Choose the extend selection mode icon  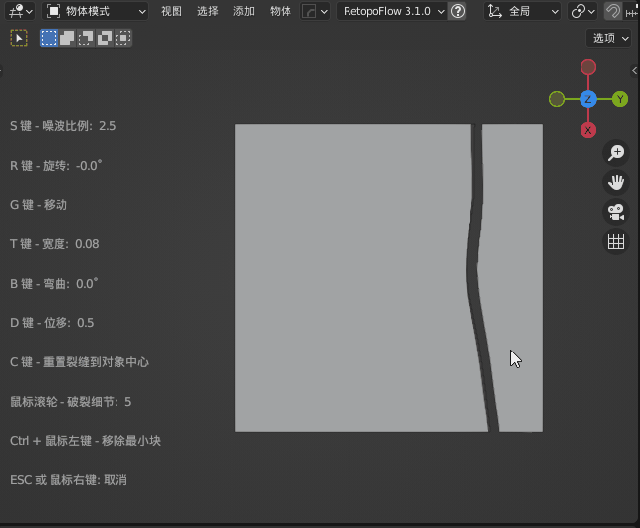click(67, 38)
